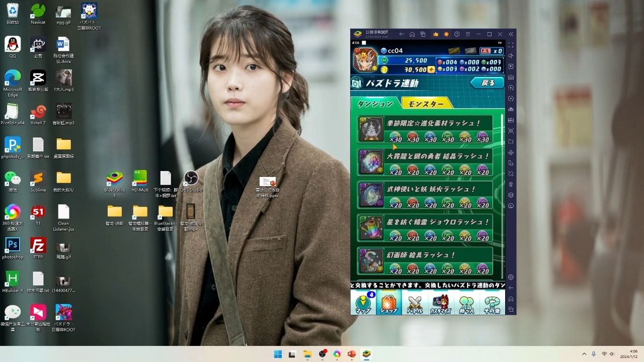Open File Explorer from the taskbar
The height and width of the screenshot is (362, 644).
(x=307, y=354)
